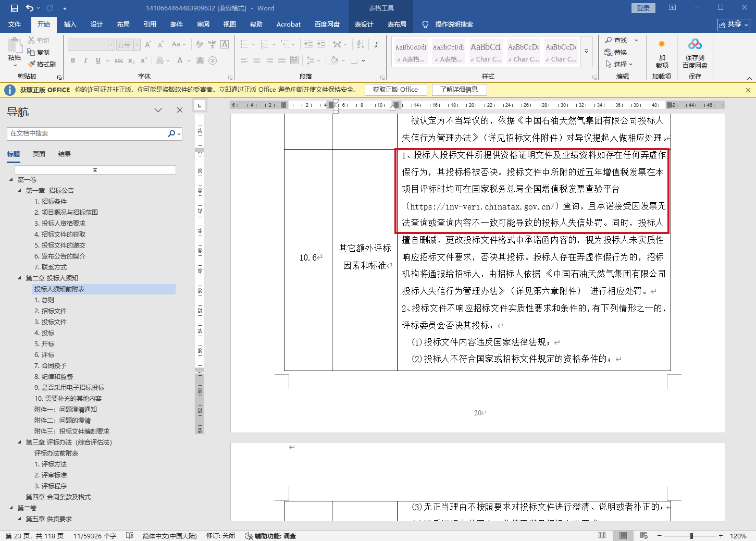Select 投标人须知前附表 in the navigation pane
Image resolution: width=756 pixels, height=541 pixels.
[x=104, y=289]
